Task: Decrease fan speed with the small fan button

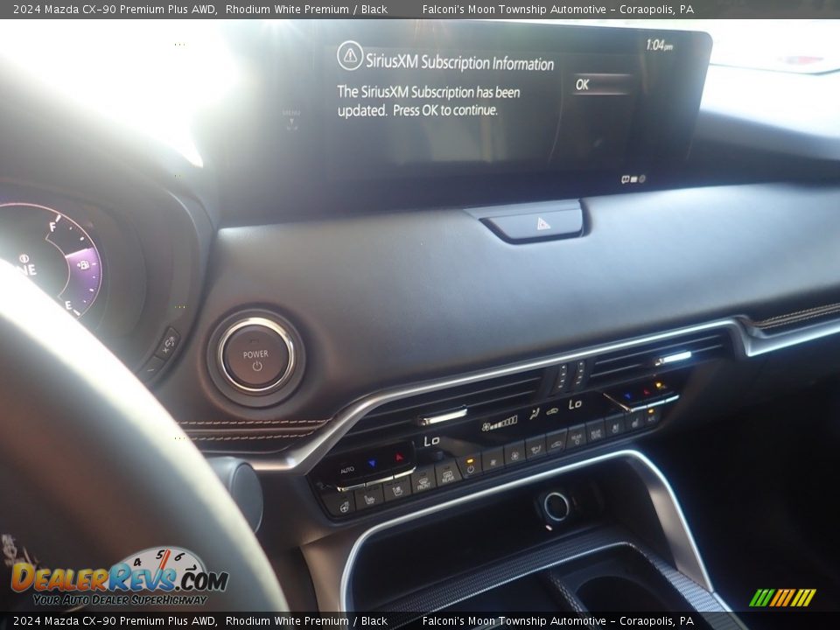Action: (493, 461)
